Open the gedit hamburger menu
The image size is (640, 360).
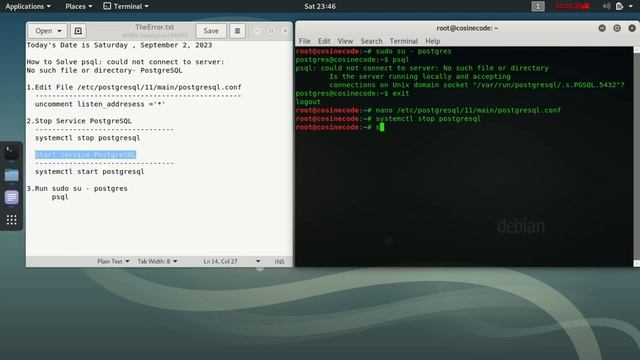[237, 31]
